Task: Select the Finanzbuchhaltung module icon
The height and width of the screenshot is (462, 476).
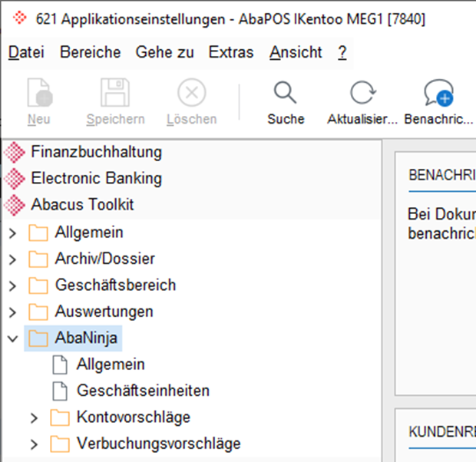Action: click(15, 152)
